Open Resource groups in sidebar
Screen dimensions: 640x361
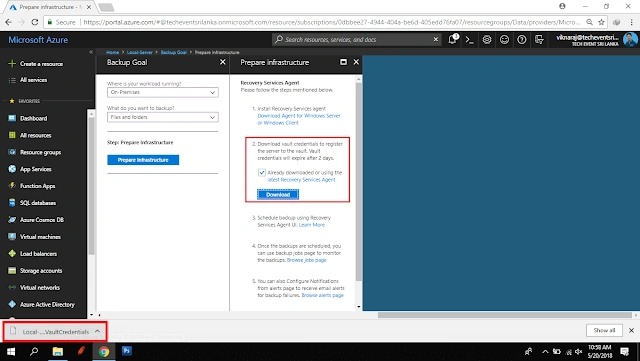tap(40, 152)
